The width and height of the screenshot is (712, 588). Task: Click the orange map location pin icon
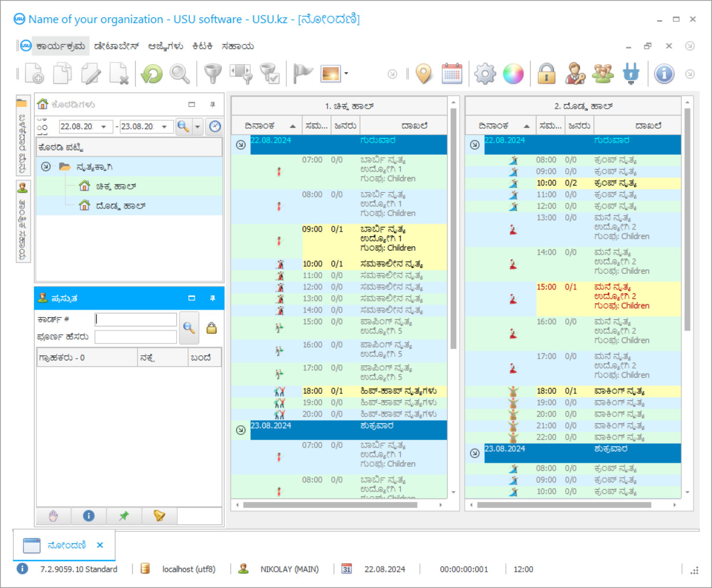[424, 74]
